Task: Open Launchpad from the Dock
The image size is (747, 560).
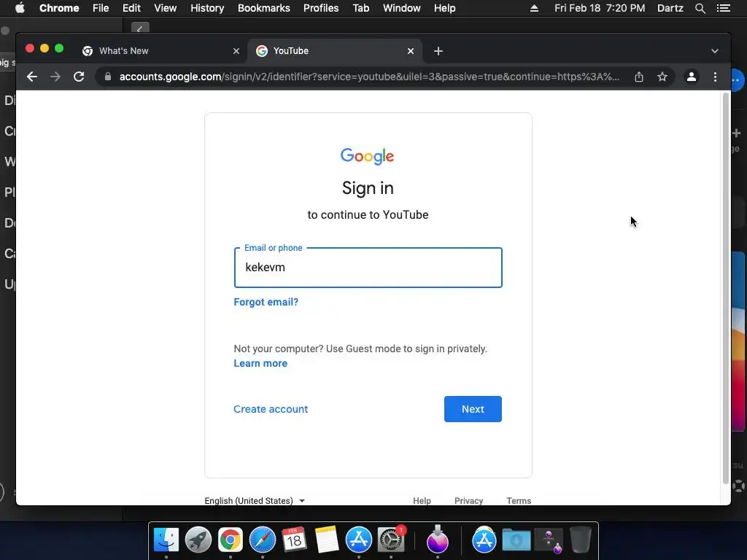Action: (x=198, y=540)
